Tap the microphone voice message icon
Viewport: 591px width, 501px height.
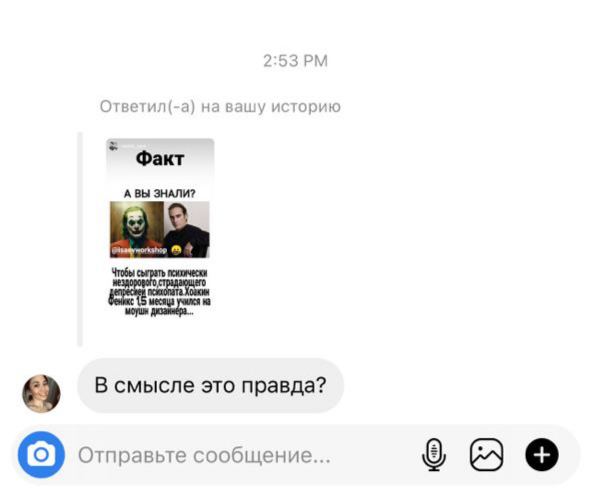click(x=434, y=454)
